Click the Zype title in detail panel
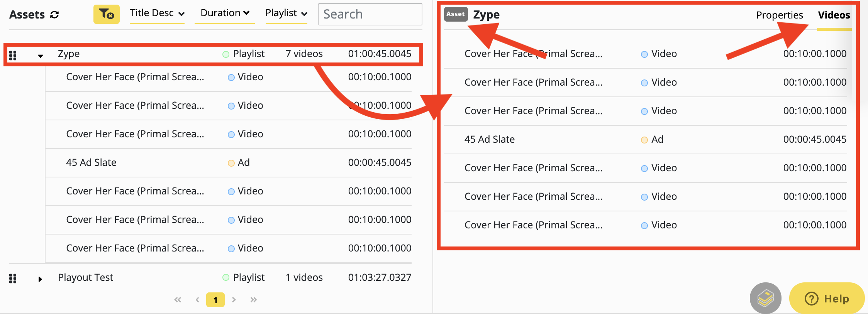This screenshot has height=314, width=868. point(486,15)
